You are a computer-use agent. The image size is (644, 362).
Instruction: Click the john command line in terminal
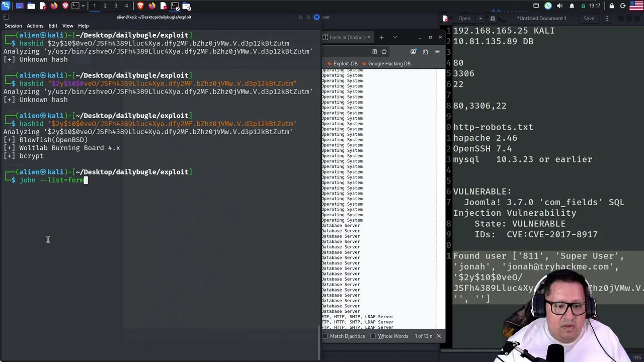[x=51, y=180]
